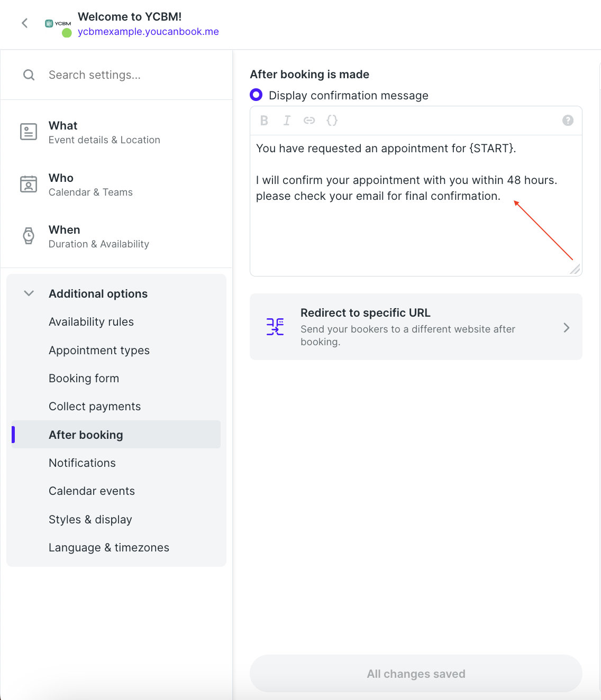Click the Who Calendar & Teams icon
Screen dimensions: 601x700
pyautogui.click(x=28, y=184)
